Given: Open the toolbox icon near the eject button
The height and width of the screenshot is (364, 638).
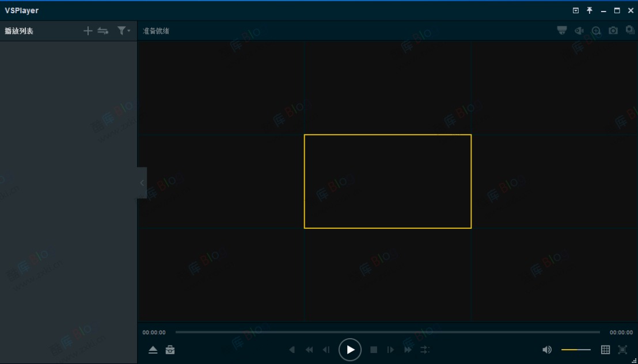Looking at the screenshot, I should pyautogui.click(x=170, y=350).
